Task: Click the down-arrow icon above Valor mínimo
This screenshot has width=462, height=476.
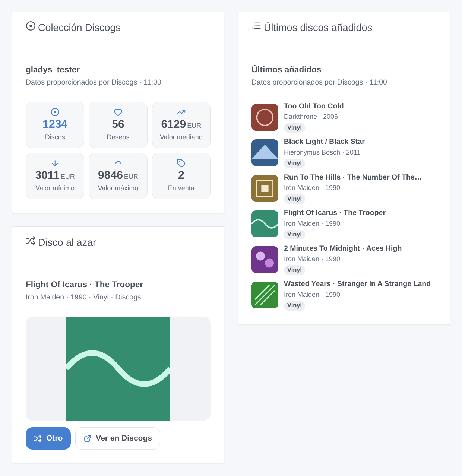Action: [55, 163]
